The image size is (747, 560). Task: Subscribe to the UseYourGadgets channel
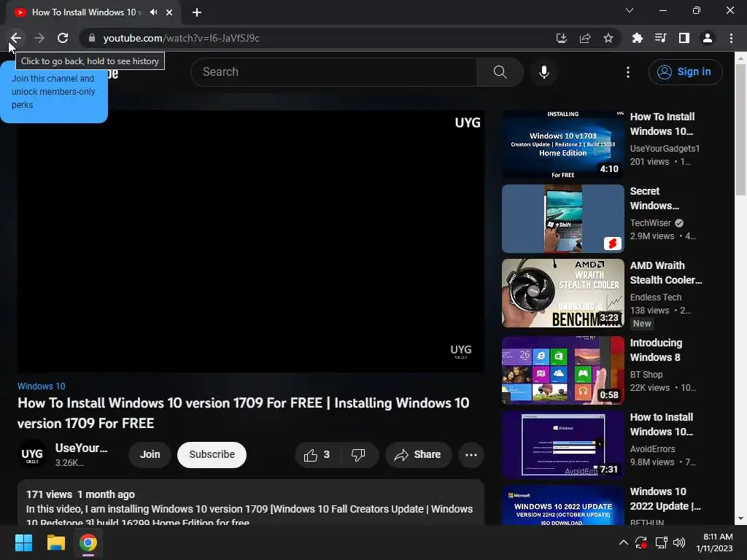click(x=212, y=455)
